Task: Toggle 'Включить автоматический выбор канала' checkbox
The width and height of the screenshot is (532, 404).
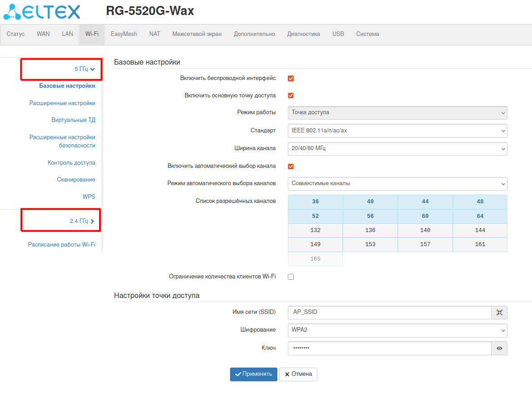Action: (x=291, y=167)
